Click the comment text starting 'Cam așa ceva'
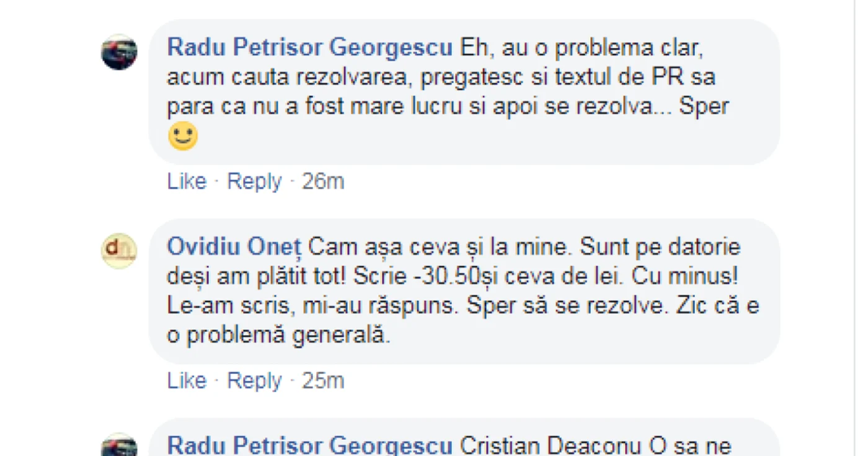This screenshot has height=456, width=868. [x=463, y=292]
